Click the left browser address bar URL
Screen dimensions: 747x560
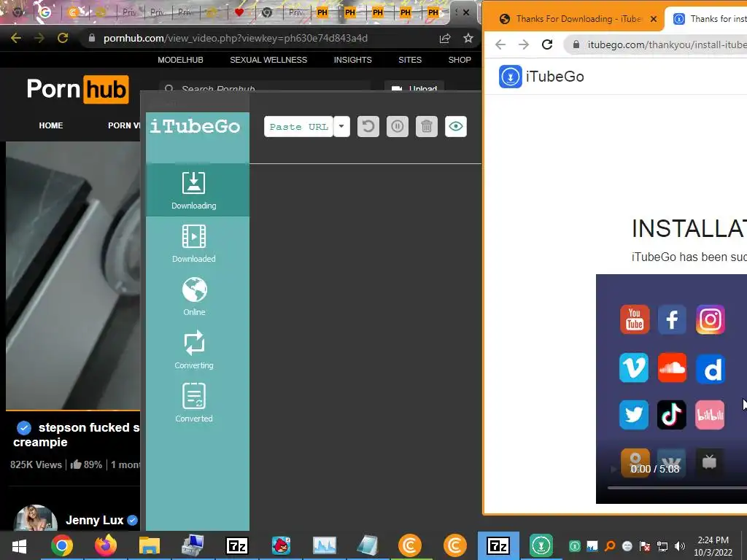point(236,38)
